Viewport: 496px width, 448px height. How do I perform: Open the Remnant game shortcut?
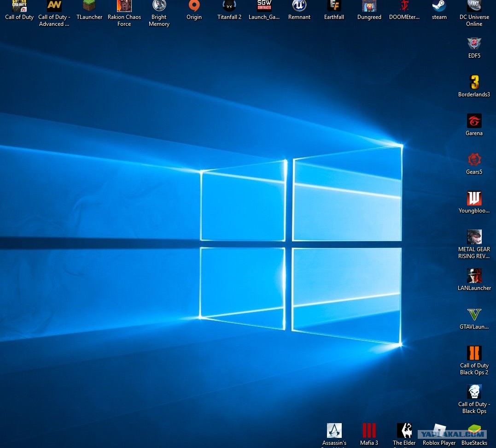pos(299,10)
